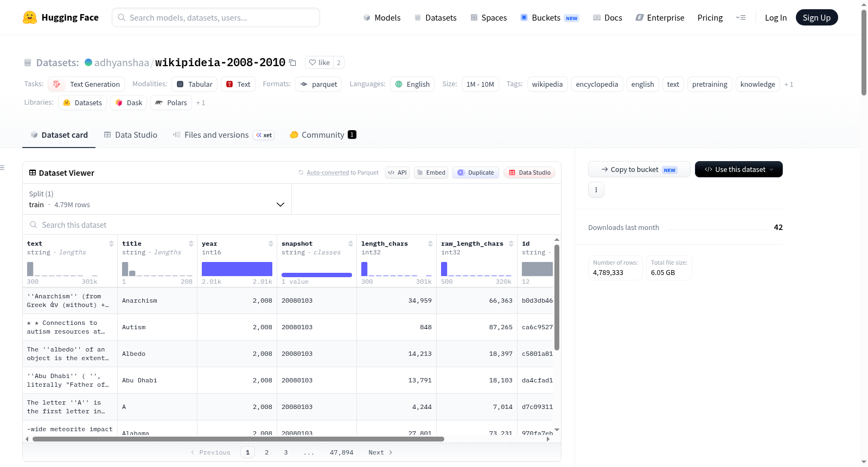This screenshot has width=868, height=467.
Task: Click Copy to bucket button
Action: pyautogui.click(x=639, y=169)
